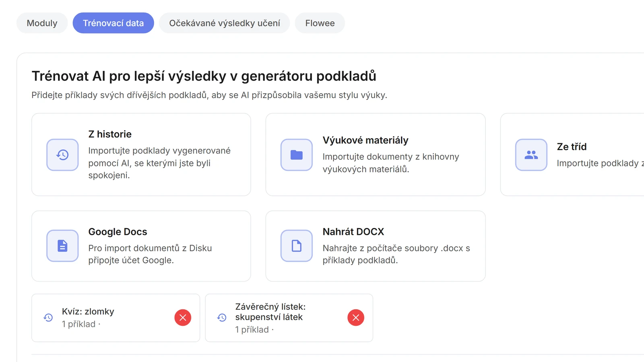Click 'Nahrajte z počítače soubory .docx' description
This screenshot has width=644, height=362.
coord(396,254)
